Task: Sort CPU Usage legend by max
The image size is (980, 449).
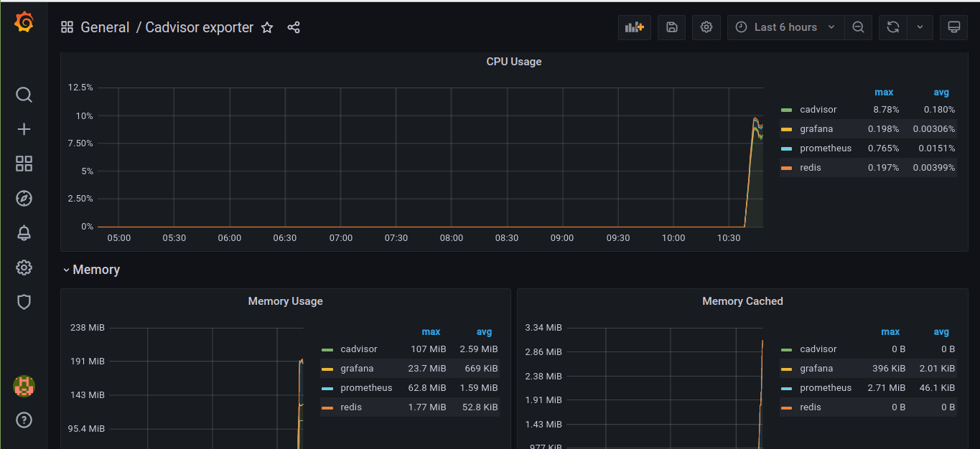Action: tap(884, 92)
